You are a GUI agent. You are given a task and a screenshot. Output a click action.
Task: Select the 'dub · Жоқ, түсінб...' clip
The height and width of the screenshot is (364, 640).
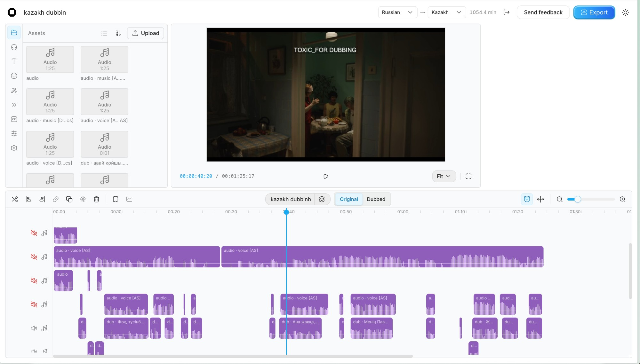(x=126, y=328)
